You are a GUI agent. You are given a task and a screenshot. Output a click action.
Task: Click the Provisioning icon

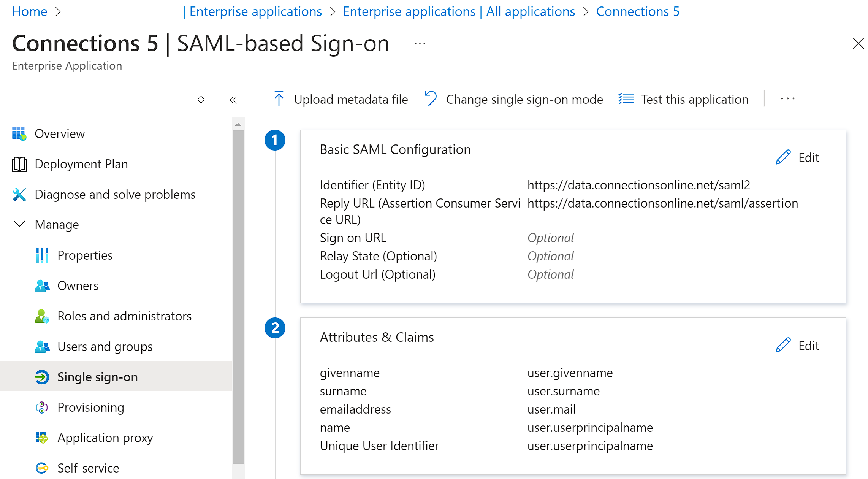(42, 408)
